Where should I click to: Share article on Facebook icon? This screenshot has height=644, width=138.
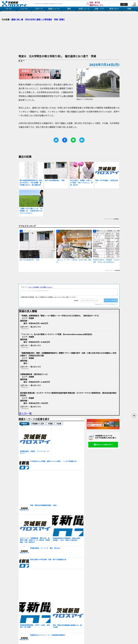65,140
